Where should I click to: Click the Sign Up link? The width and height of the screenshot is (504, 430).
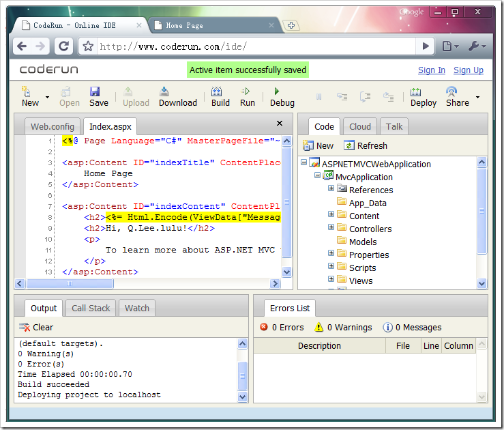[468, 70]
